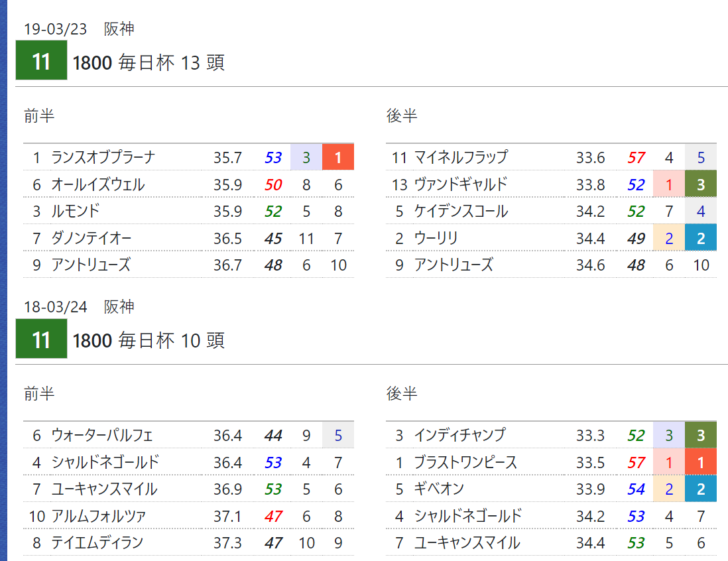The image size is (728, 561).
Task: Select horse name マイネルフラップ
Action: [x=461, y=157]
